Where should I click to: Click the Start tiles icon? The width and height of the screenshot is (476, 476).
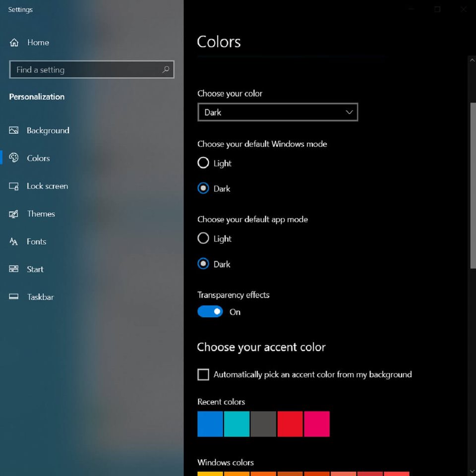(x=14, y=269)
